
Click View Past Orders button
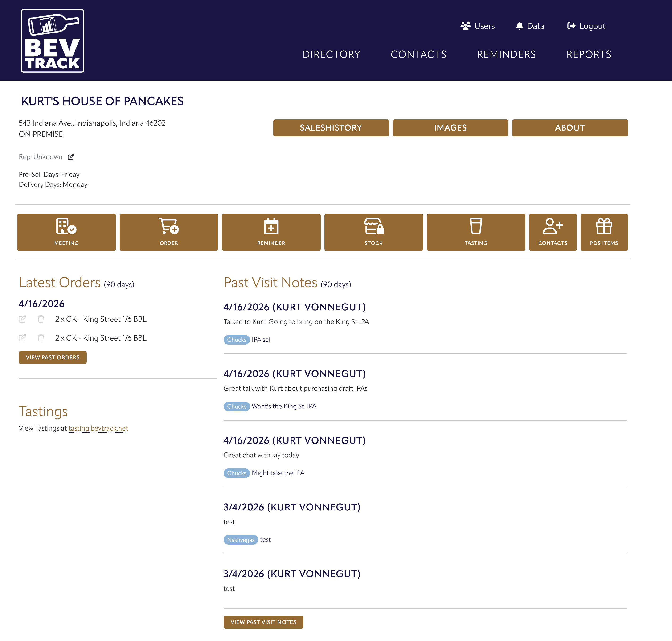coord(53,357)
